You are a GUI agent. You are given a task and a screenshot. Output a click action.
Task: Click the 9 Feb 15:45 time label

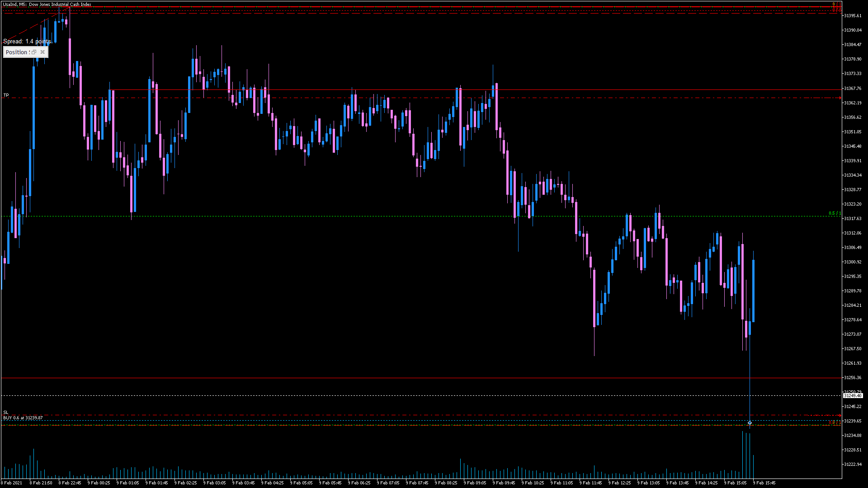[x=764, y=483]
